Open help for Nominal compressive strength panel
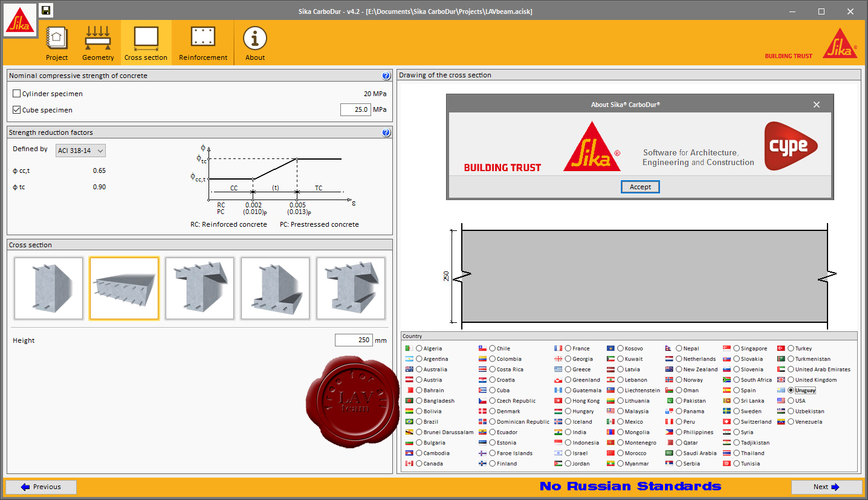 point(386,76)
